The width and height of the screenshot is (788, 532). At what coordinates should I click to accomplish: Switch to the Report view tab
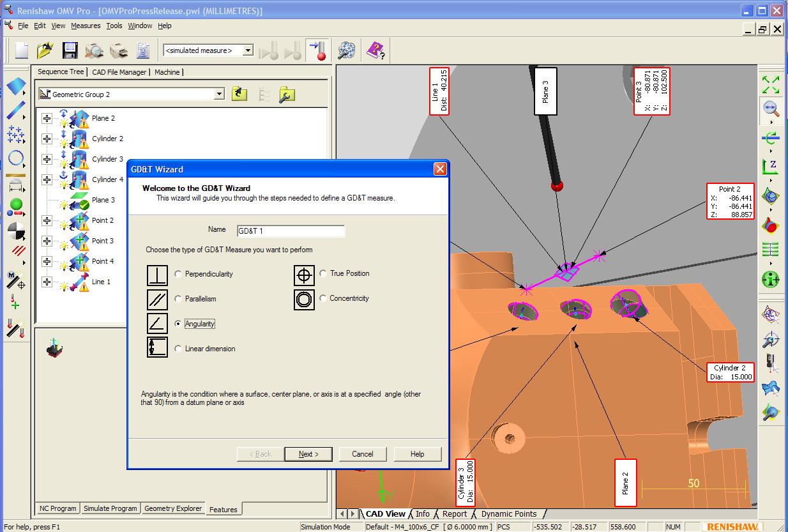coord(455,513)
